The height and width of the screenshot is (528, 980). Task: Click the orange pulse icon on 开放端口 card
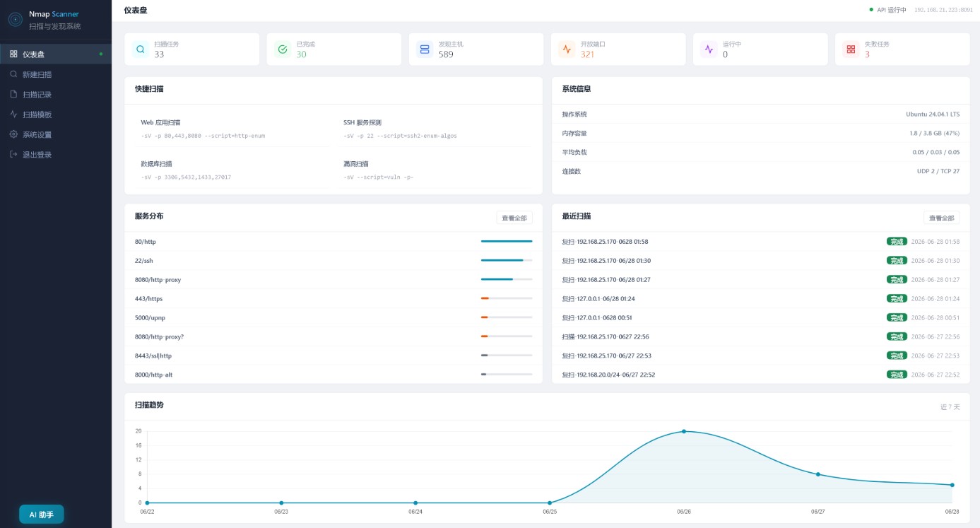click(567, 49)
